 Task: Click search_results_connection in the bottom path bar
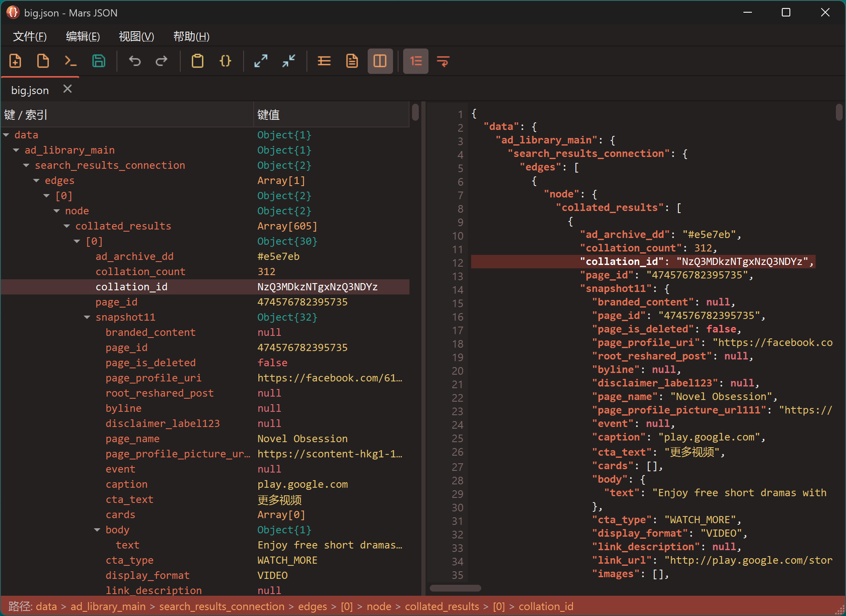(222, 606)
